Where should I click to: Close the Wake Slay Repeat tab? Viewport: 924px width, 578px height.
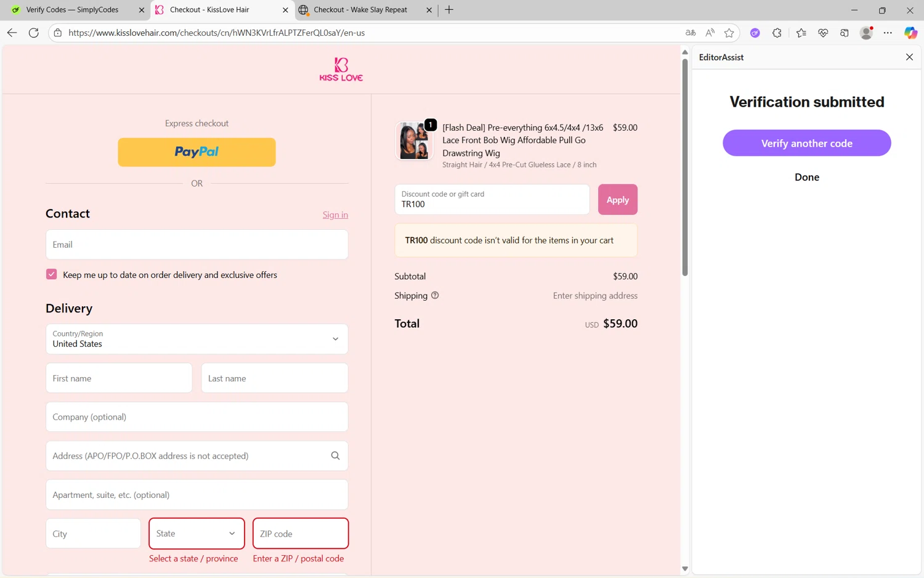429,10
